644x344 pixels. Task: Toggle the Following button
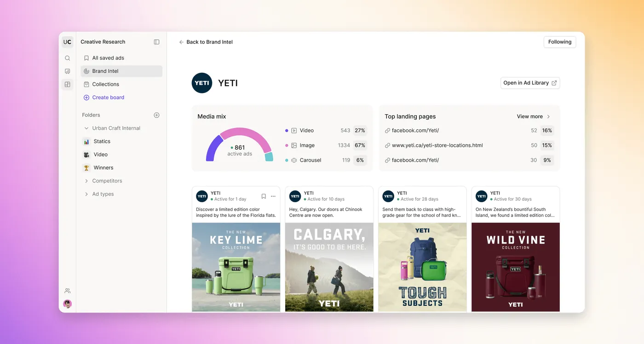(560, 42)
